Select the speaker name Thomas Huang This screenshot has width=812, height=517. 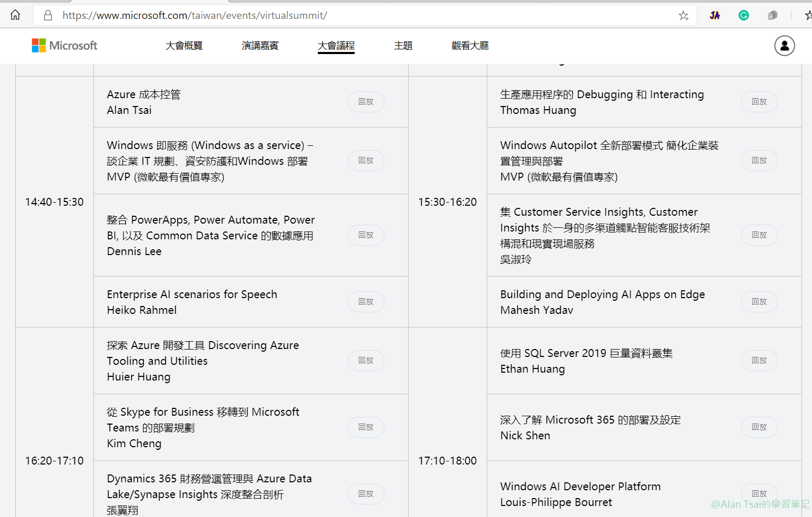click(538, 110)
